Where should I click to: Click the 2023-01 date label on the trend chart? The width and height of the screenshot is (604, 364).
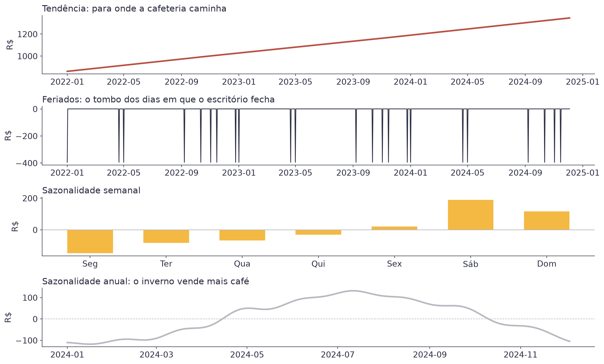pos(239,82)
